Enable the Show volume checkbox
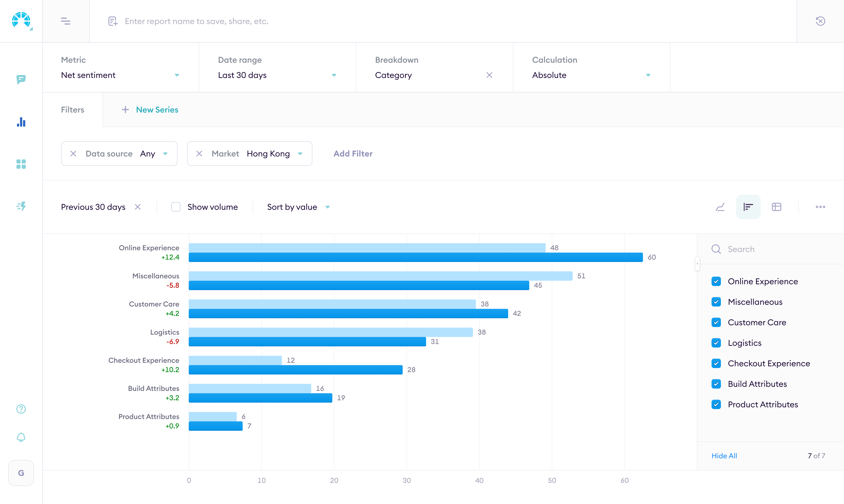844x504 pixels. click(176, 207)
